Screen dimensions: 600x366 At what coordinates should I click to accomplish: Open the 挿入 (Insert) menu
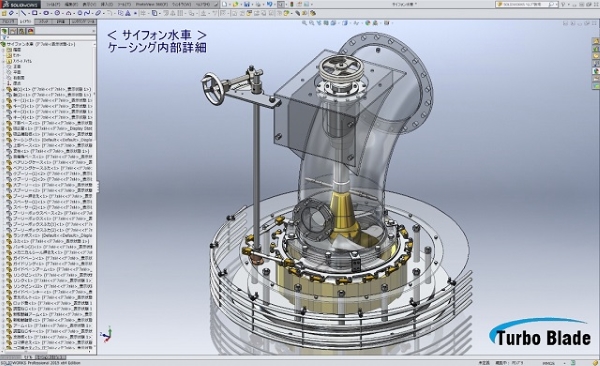point(106,4)
